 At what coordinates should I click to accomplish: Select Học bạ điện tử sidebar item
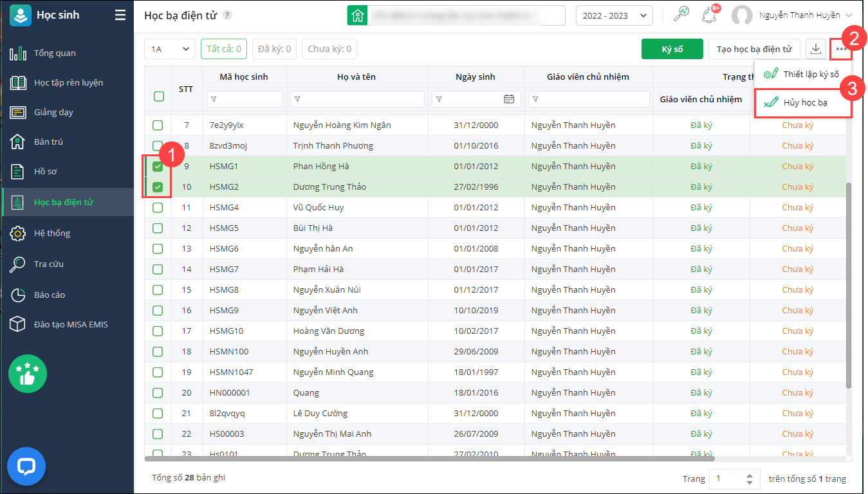click(67, 202)
